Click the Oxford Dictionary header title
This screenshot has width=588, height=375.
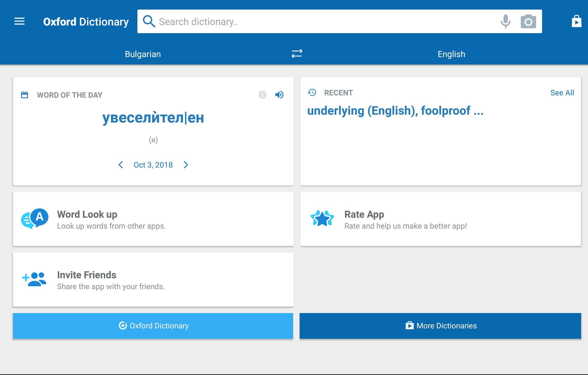(x=86, y=22)
